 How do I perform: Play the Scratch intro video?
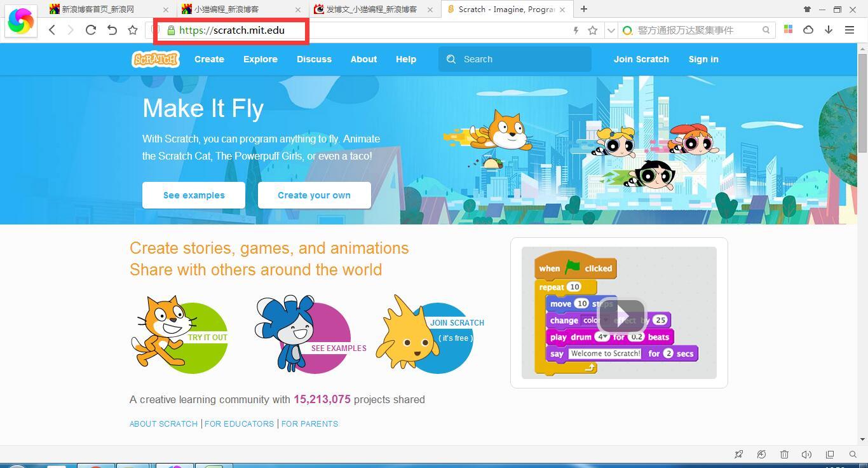[622, 316]
